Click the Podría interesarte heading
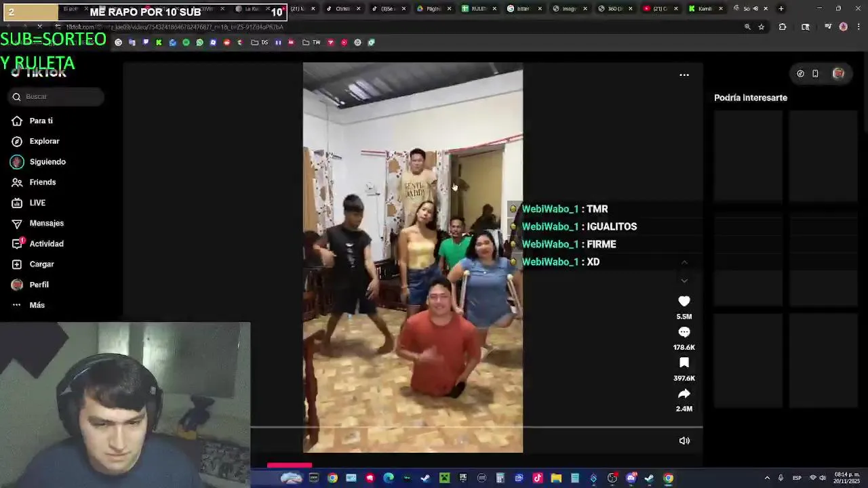Screen dimensions: 868x488 click(x=751, y=98)
